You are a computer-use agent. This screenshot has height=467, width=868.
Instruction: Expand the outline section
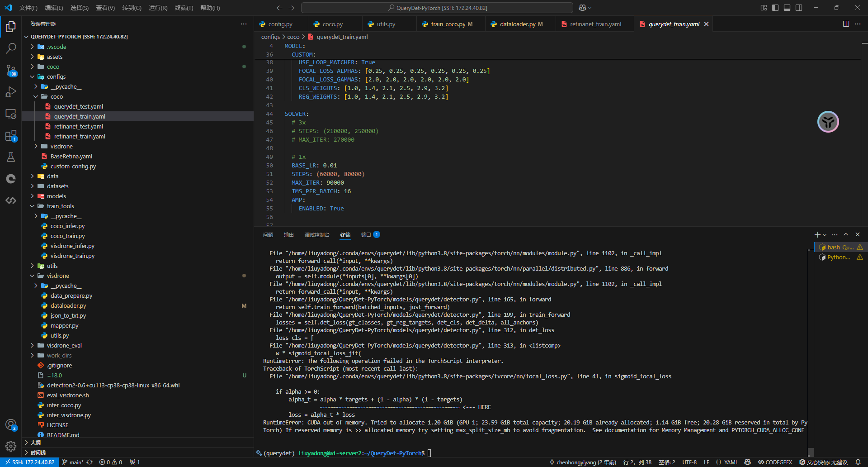[x=138, y=443]
